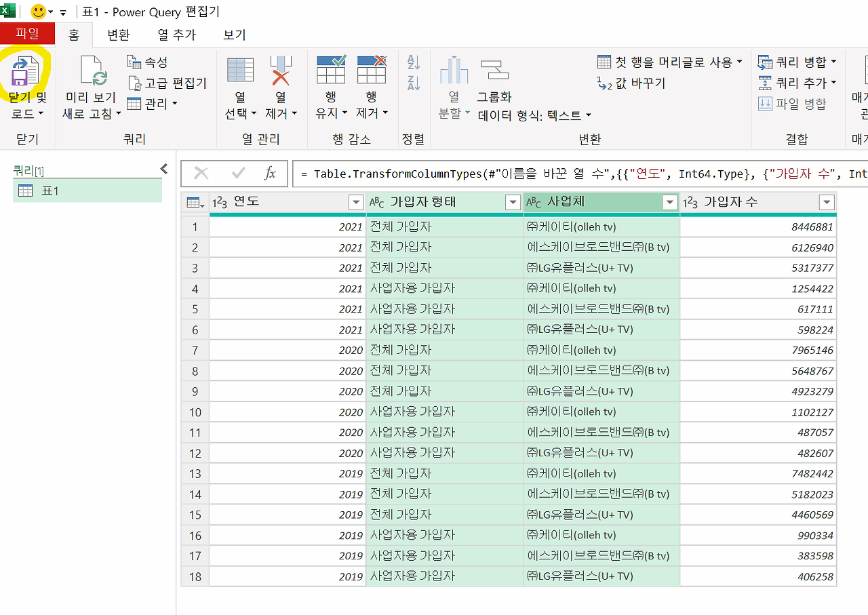Screen dimensions: 868x615
Task: Select the 사업체 column header
Action: [601, 202]
